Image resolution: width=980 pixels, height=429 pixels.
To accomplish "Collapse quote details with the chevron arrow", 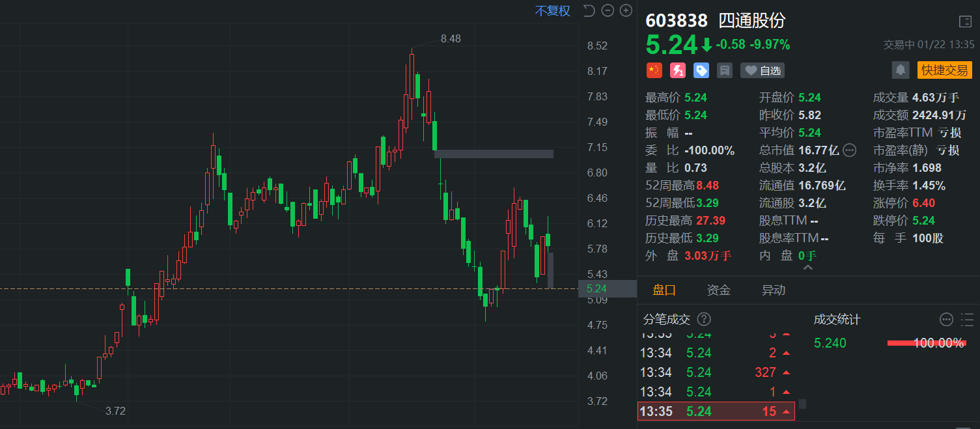I will point(808,267).
